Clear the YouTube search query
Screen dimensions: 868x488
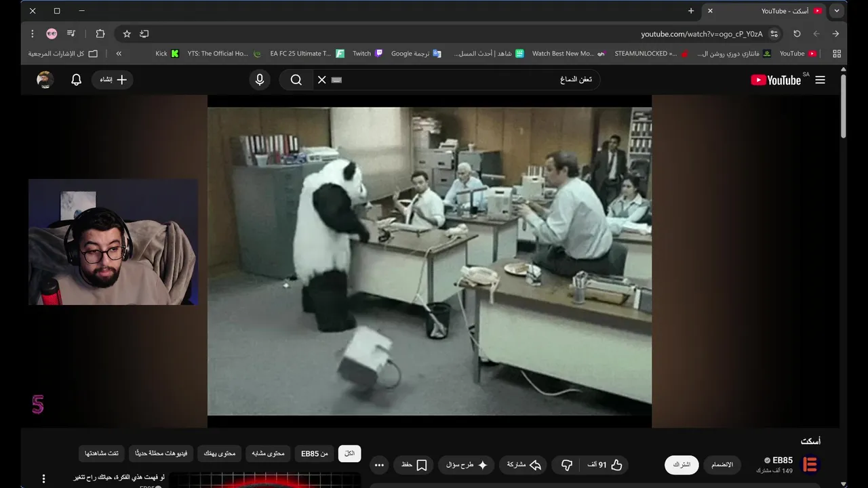[321, 80]
